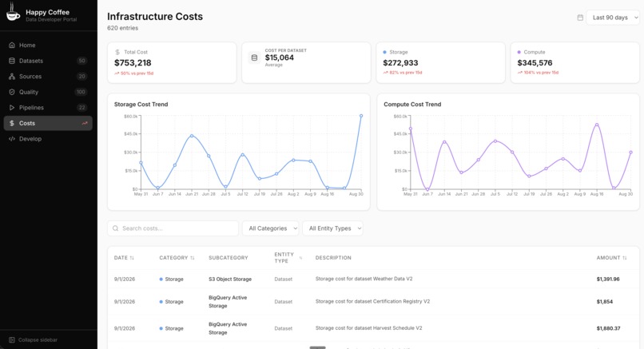The height and width of the screenshot is (349, 644).
Task: Click the purple Compute dot in summary card
Action: pos(519,52)
